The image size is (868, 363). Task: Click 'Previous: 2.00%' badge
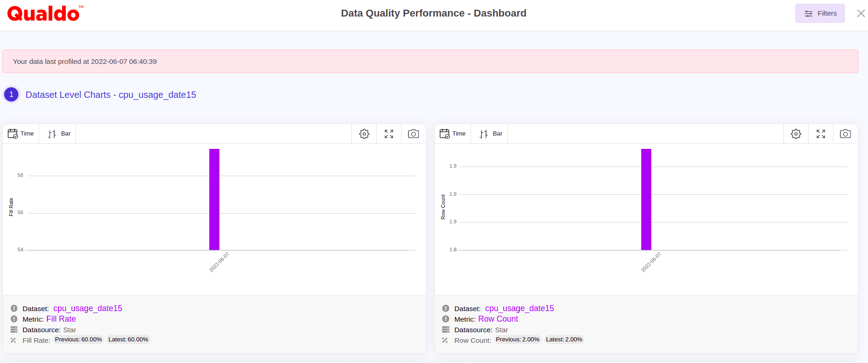[x=517, y=340]
